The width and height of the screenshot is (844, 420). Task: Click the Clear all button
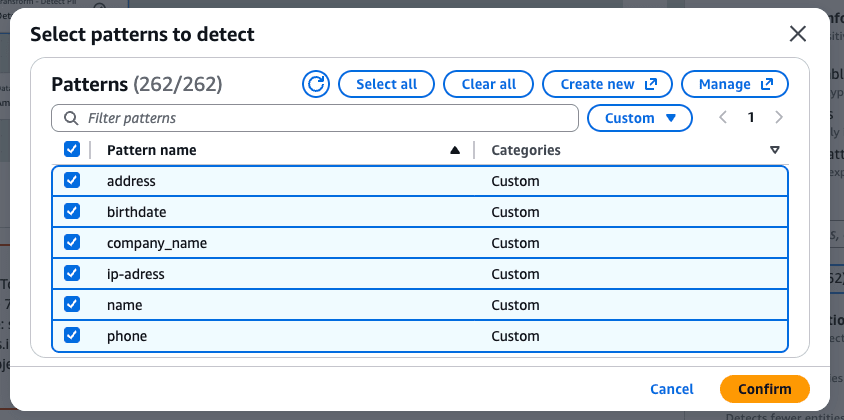click(488, 84)
